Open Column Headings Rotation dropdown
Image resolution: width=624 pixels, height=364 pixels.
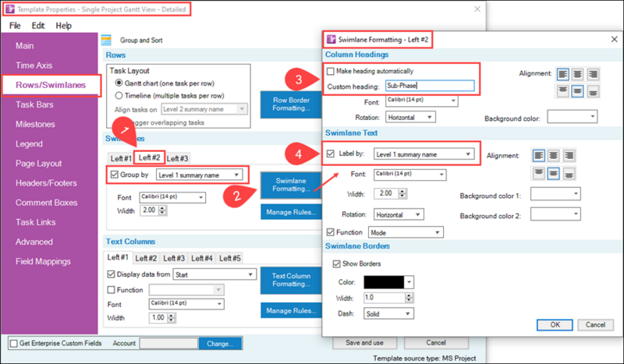410,118
